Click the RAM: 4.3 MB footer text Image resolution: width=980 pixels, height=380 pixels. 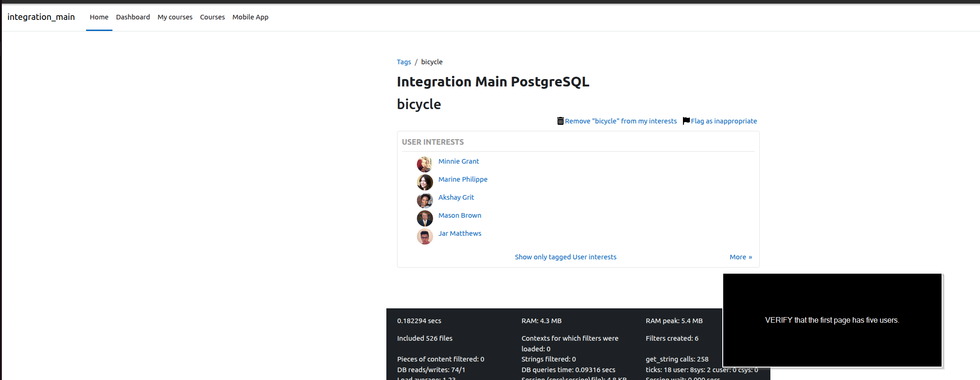point(541,321)
